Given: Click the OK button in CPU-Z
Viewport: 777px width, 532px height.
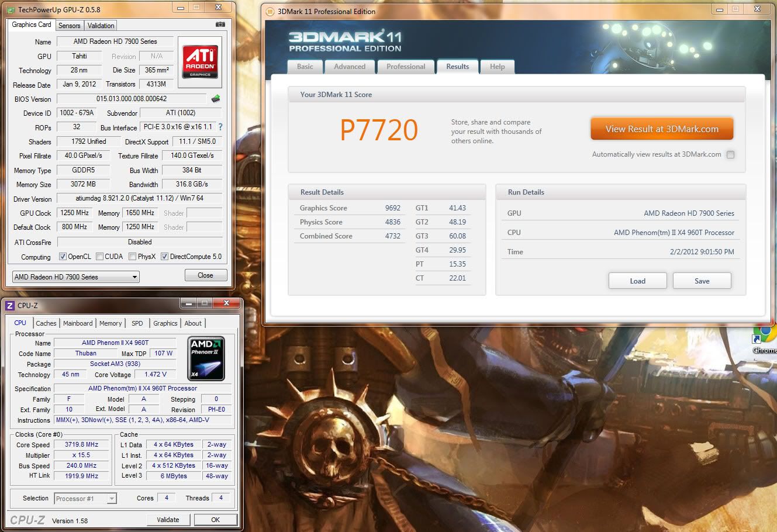Looking at the screenshot, I should tap(215, 519).
